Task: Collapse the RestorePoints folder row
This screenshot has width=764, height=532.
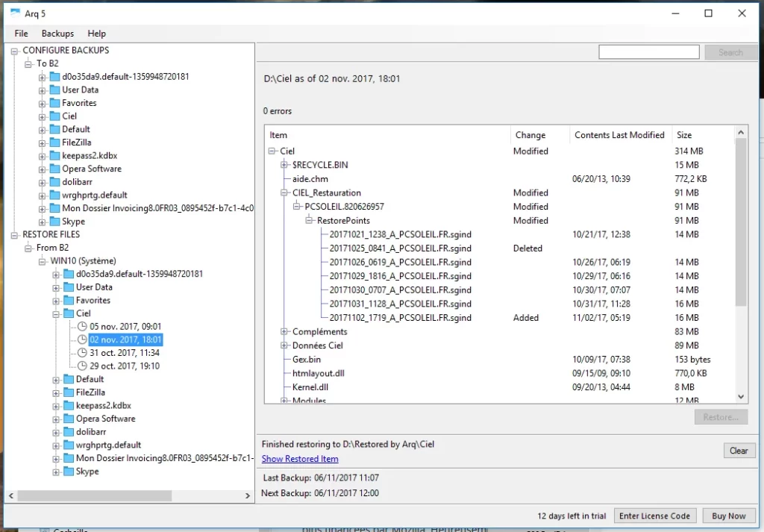Action: pos(309,220)
